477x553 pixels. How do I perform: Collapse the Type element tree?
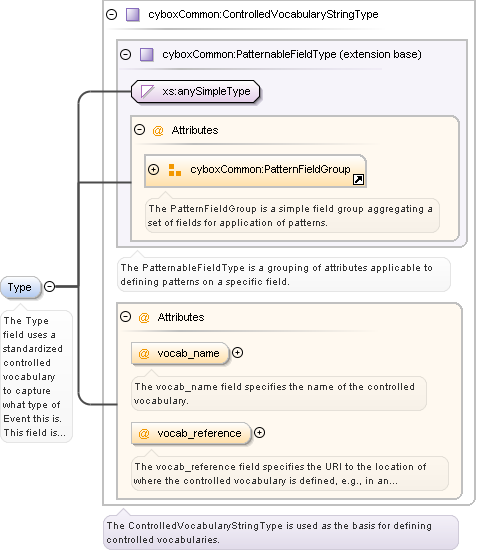tap(50, 286)
